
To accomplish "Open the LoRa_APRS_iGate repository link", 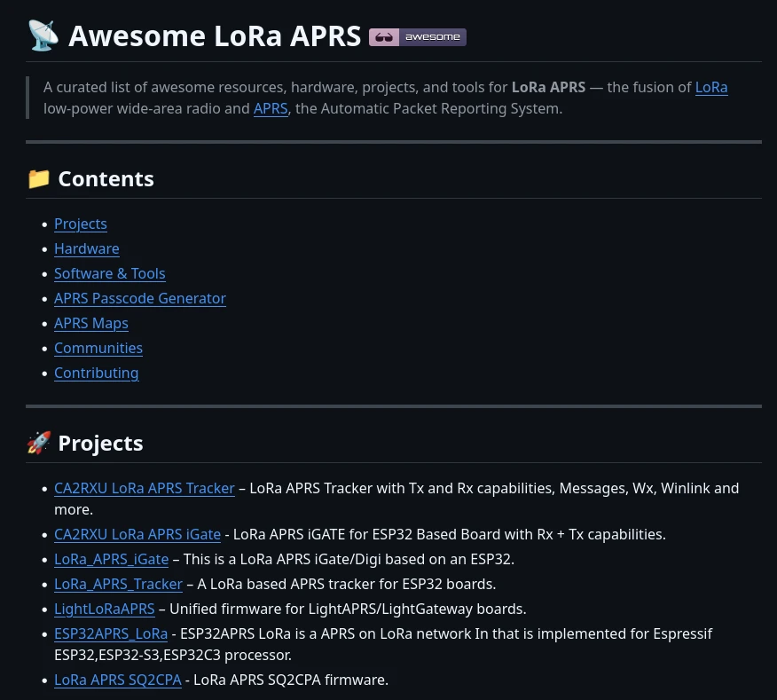I will [x=112, y=559].
